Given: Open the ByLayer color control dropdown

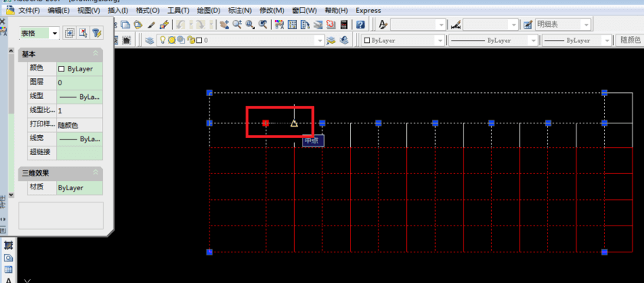Looking at the screenshot, I should (403, 41).
